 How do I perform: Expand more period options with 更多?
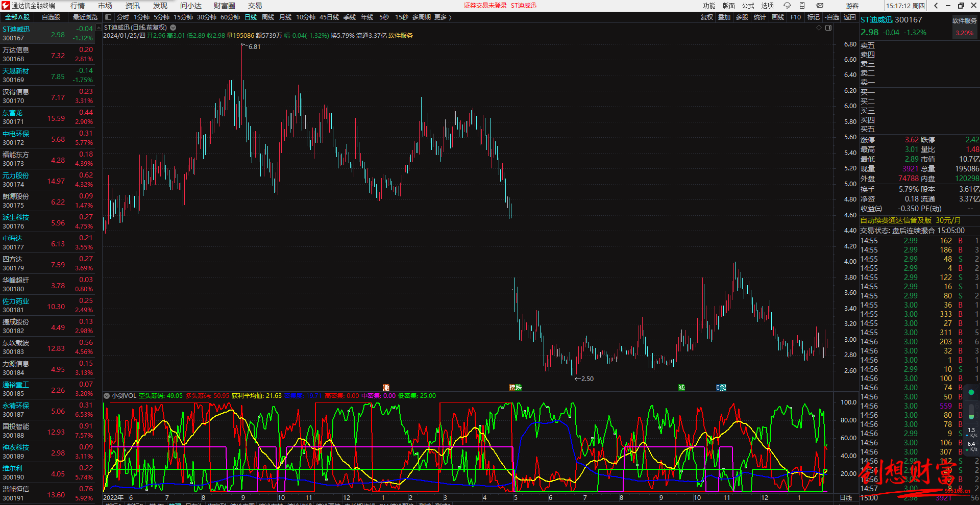(x=443, y=17)
